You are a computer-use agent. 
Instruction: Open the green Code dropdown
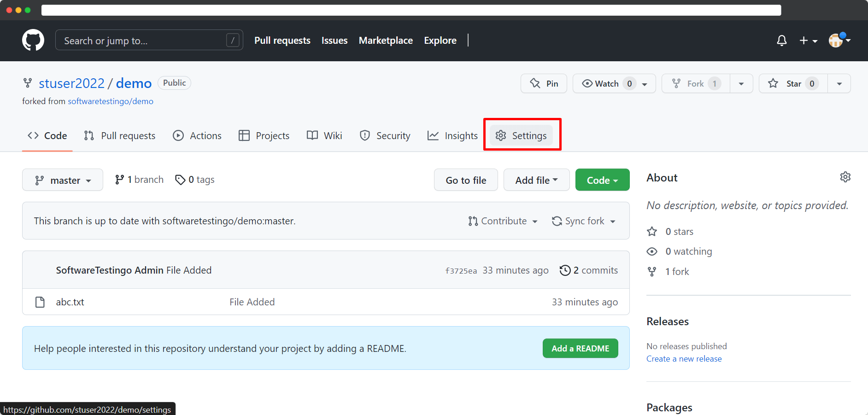602,180
